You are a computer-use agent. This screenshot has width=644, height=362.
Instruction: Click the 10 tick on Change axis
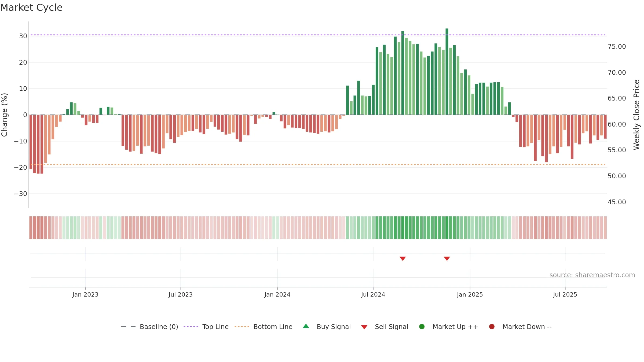tap(23, 89)
